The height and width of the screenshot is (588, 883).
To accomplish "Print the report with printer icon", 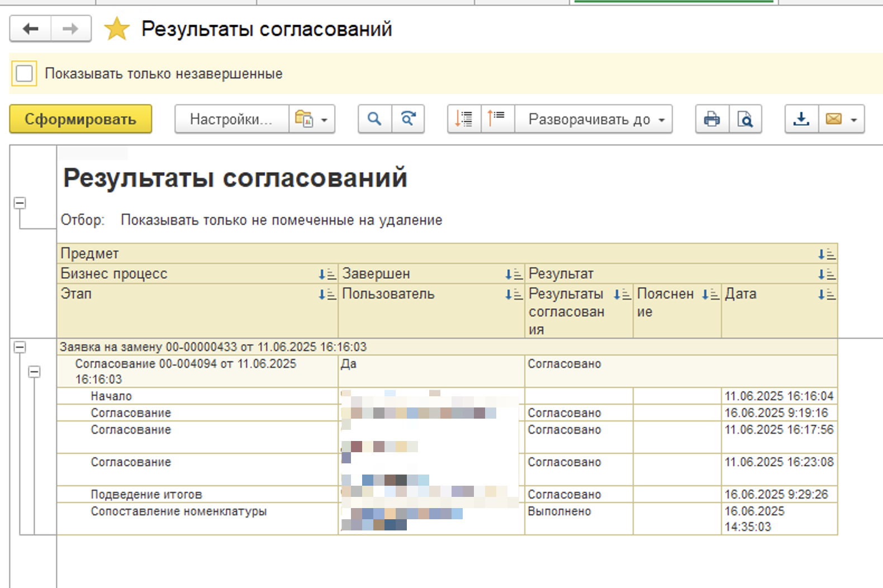I will [712, 119].
